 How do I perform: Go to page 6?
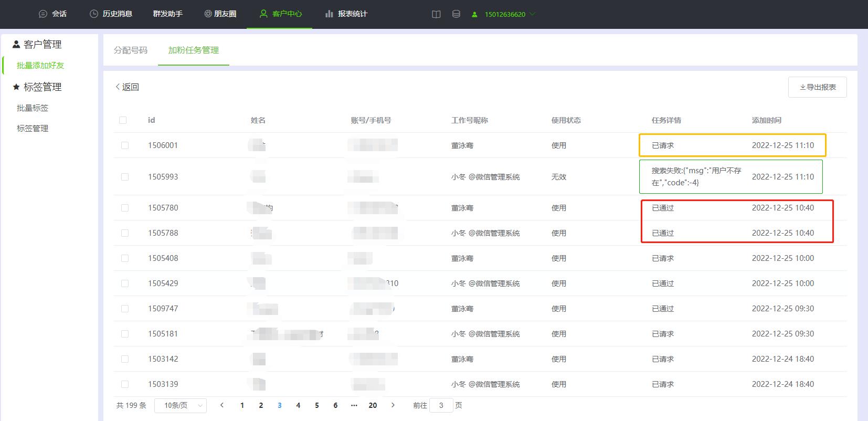click(335, 405)
